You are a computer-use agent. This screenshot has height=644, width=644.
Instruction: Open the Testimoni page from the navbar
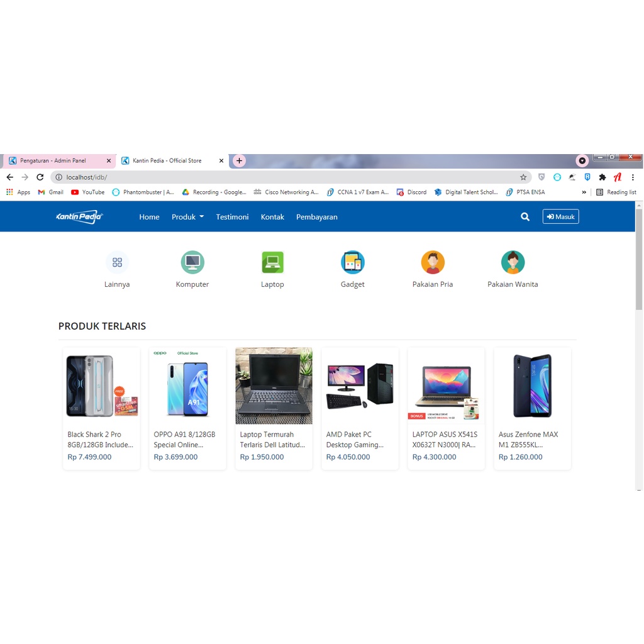tap(232, 216)
